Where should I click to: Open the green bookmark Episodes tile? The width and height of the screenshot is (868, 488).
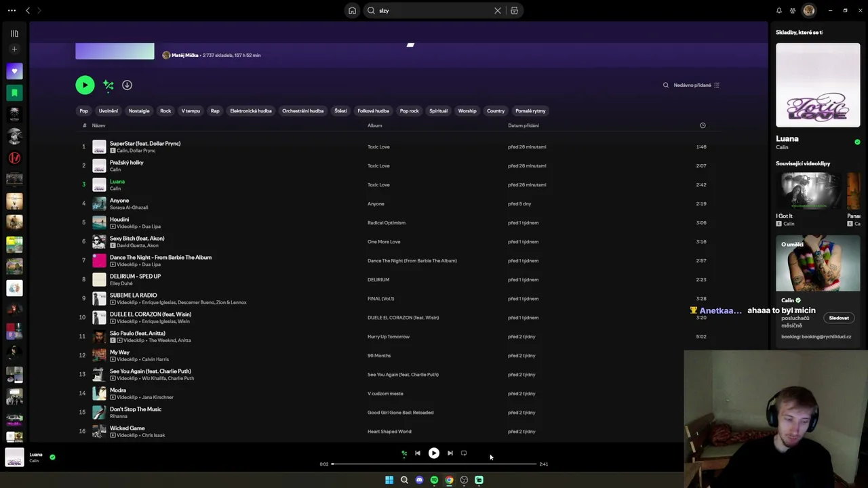(14, 93)
